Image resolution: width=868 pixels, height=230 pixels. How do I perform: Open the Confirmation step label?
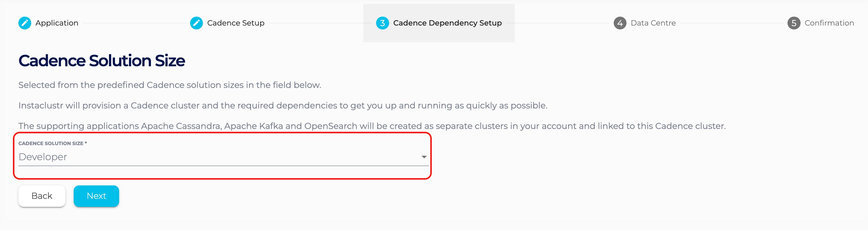coord(829,23)
